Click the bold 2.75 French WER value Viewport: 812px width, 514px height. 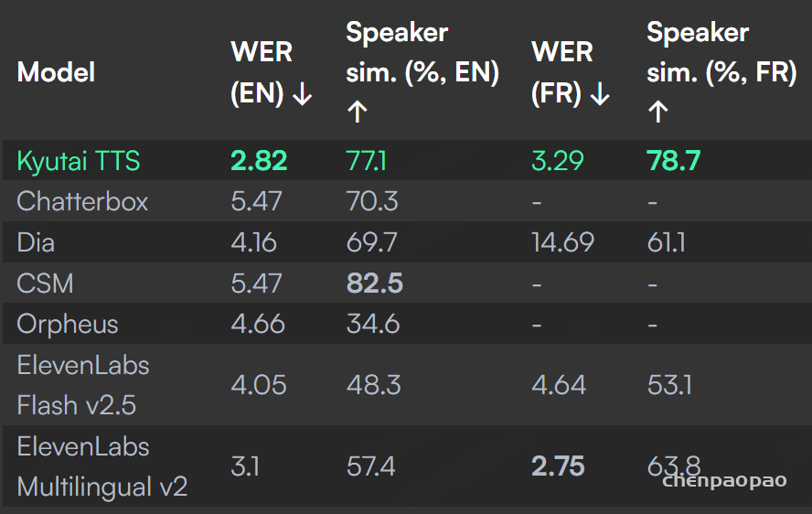click(x=558, y=466)
